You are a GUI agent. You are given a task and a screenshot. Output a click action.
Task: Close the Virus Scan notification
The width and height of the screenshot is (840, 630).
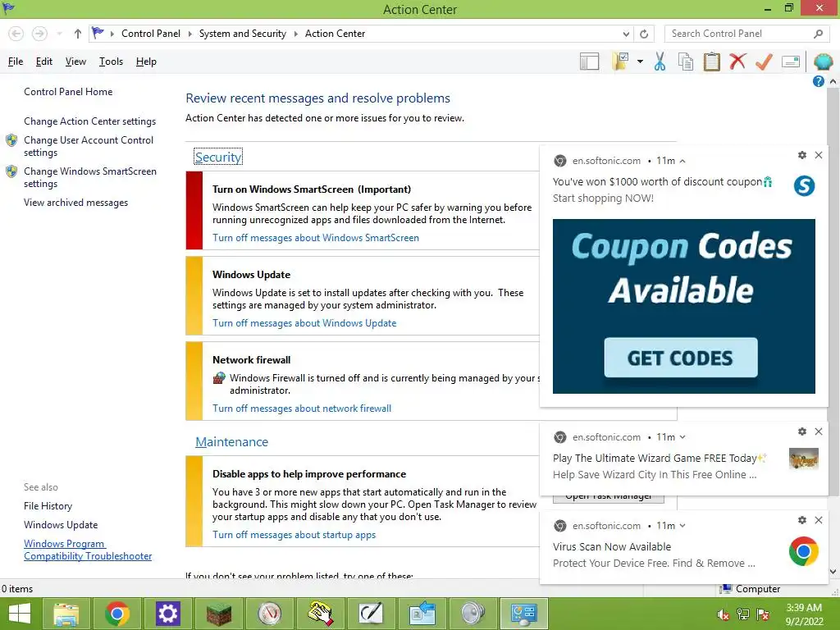click(x=819, y=520)
